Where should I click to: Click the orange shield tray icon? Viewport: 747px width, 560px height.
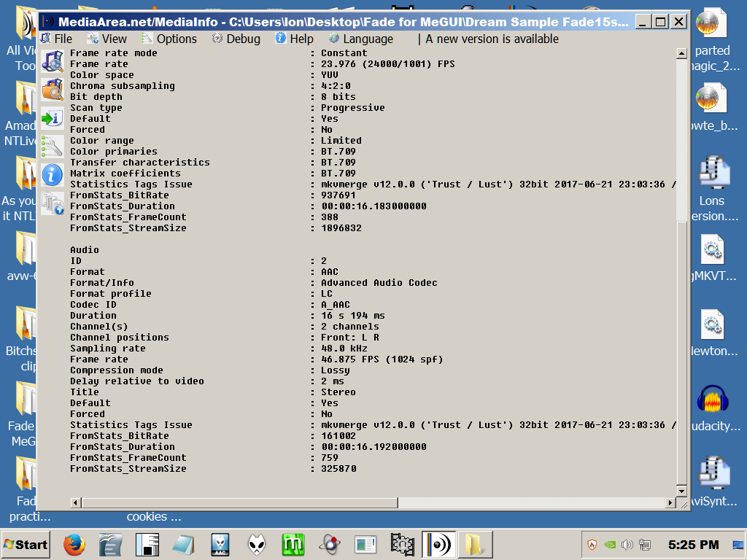click(x=592, y=544)
